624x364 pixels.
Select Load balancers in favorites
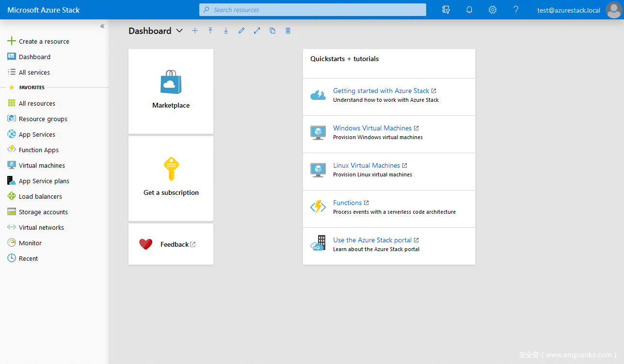tap(40, 196)
